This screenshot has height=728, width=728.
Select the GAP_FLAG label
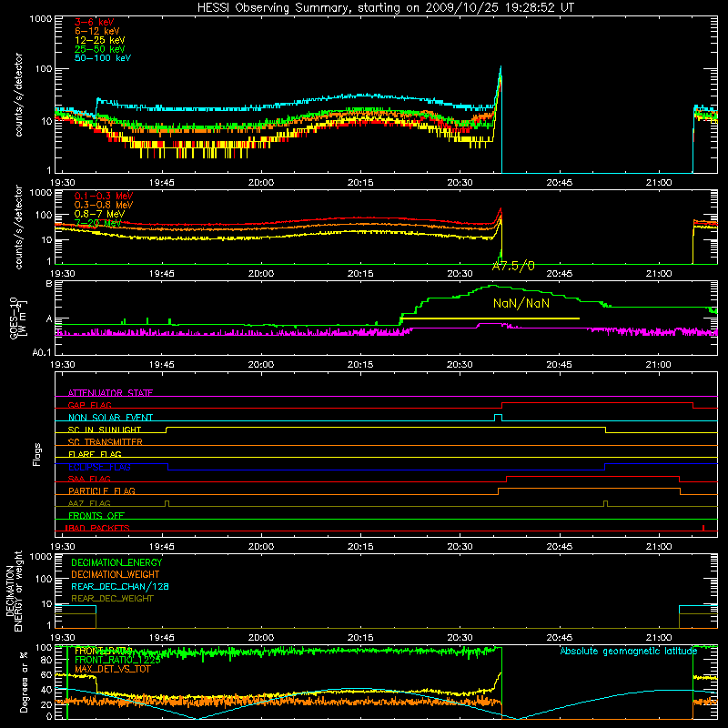click(89, 405)
